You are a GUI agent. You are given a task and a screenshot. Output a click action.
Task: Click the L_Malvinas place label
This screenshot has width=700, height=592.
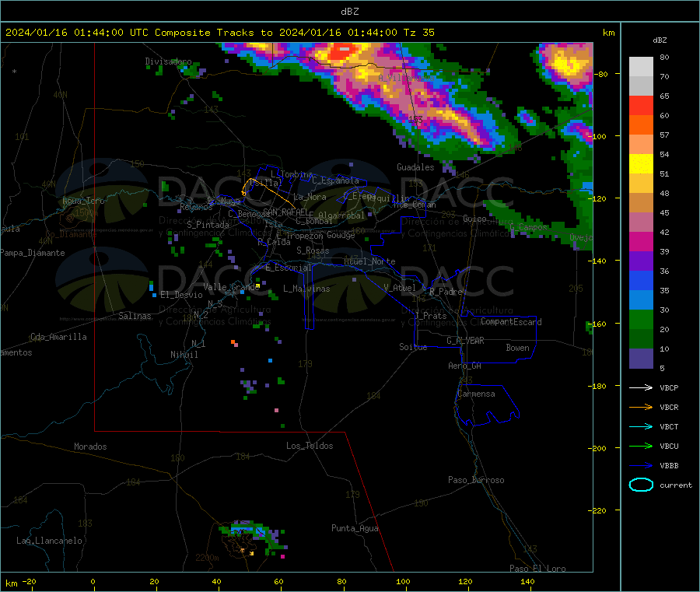pyautogui.click(x=306, y=289)
